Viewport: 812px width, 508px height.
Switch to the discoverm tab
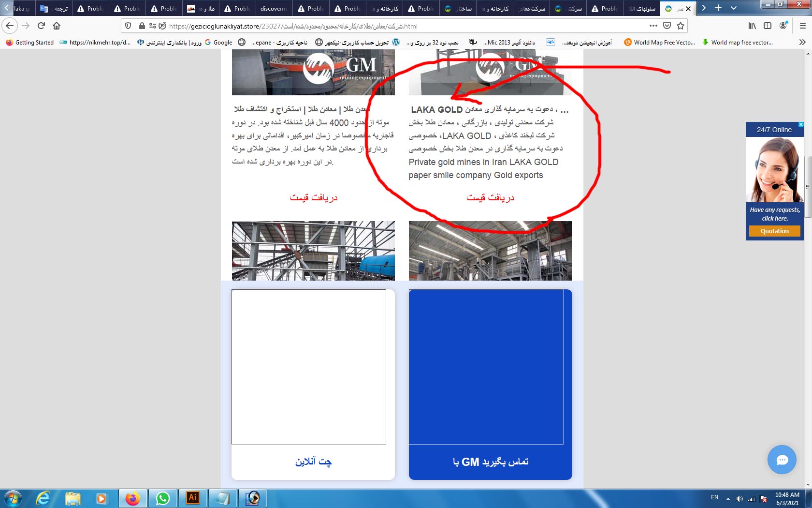274,9
